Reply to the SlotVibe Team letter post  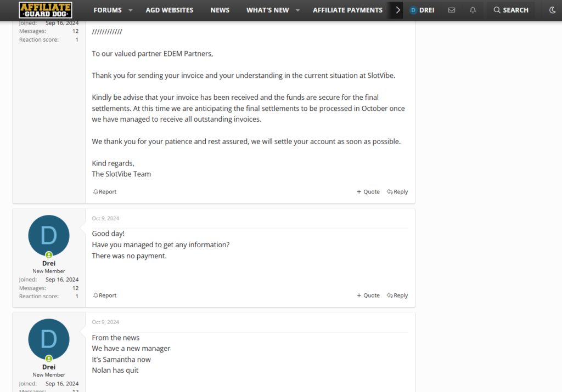point(397,192)
